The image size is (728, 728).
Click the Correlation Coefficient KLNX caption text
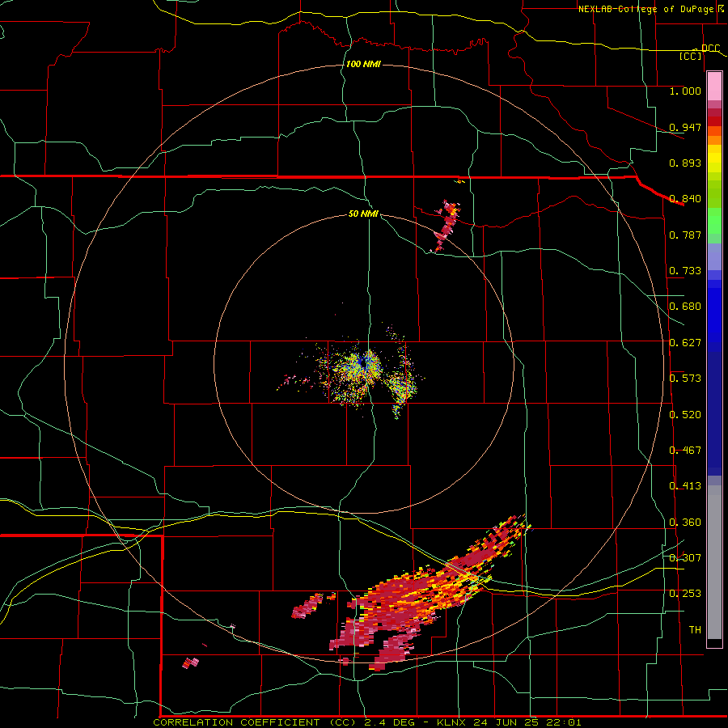click(x=366, y=722)
